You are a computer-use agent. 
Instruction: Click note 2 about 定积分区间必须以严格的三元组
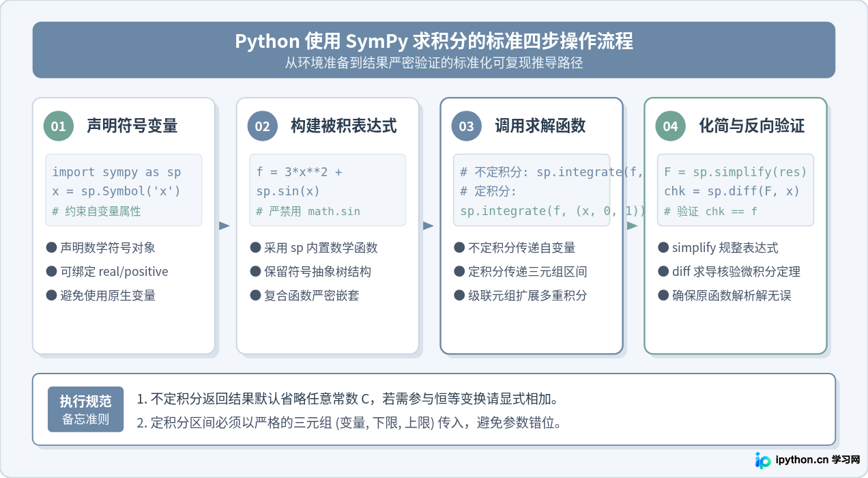tap(349, 423)
